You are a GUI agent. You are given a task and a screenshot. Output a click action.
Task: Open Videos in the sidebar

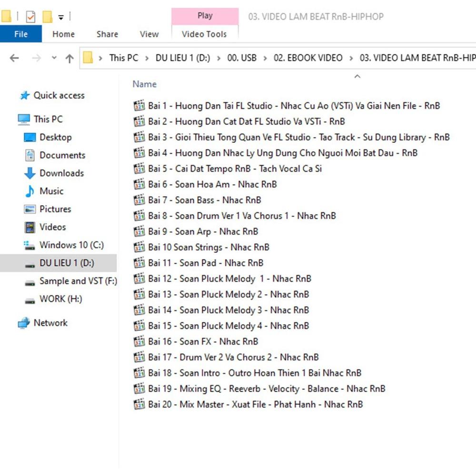point(52,227)
